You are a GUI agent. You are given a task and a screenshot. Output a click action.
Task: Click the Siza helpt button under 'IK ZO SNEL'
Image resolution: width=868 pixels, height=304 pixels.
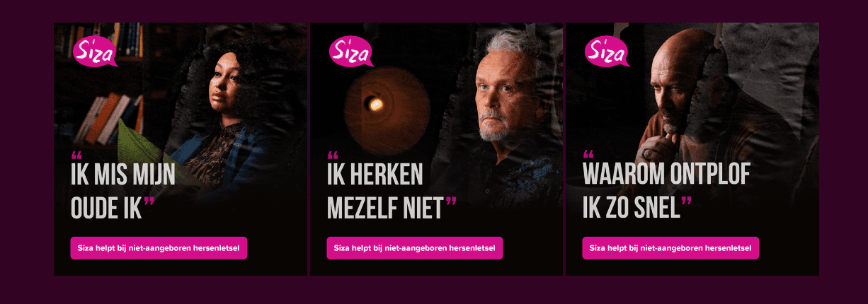pyautogui.click(x=670, y=248)
